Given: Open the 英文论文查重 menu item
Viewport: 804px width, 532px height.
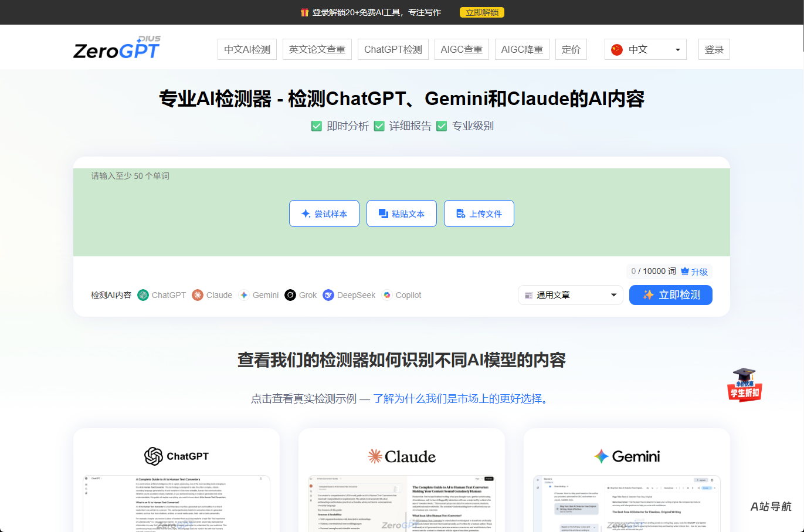Looking at the screenshot, I should tap(317, 49).
